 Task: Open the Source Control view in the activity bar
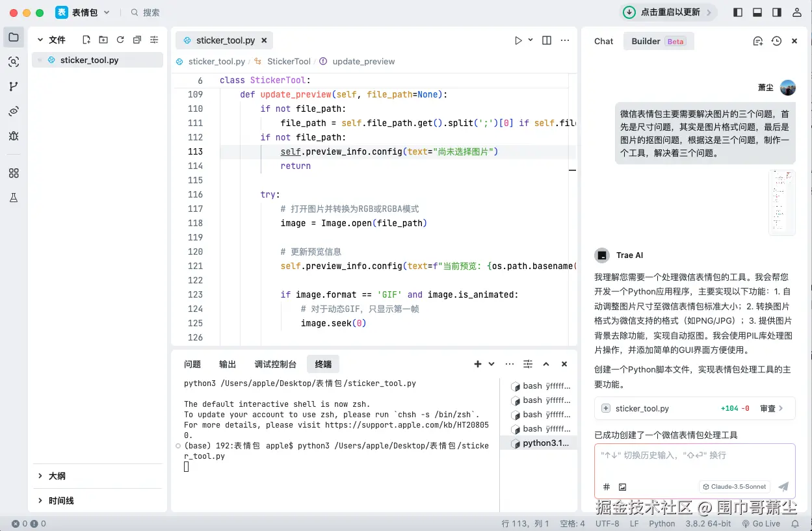point(14,85)
